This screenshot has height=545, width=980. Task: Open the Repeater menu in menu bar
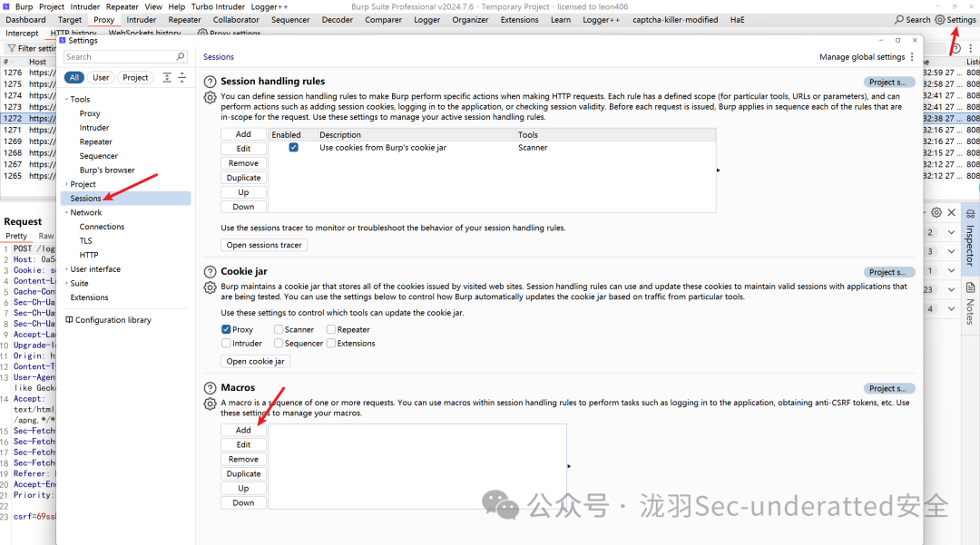click(122, 6)
